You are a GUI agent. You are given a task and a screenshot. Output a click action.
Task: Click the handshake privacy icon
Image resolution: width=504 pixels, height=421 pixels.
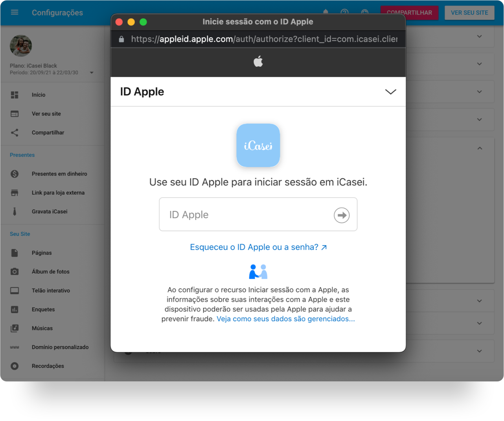point(258,271)
